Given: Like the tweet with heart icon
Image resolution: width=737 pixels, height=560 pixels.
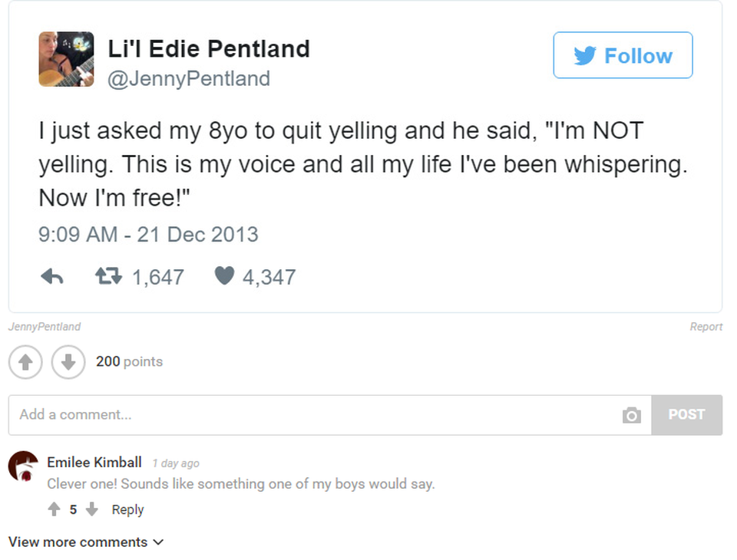Looking at the screenshot, I should [223, 276].
